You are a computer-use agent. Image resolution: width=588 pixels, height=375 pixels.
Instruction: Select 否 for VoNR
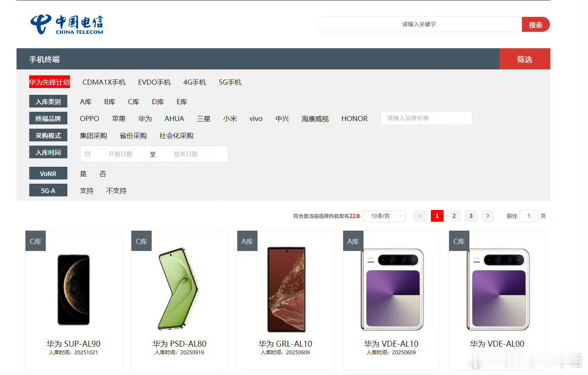(x=103, y=174)
